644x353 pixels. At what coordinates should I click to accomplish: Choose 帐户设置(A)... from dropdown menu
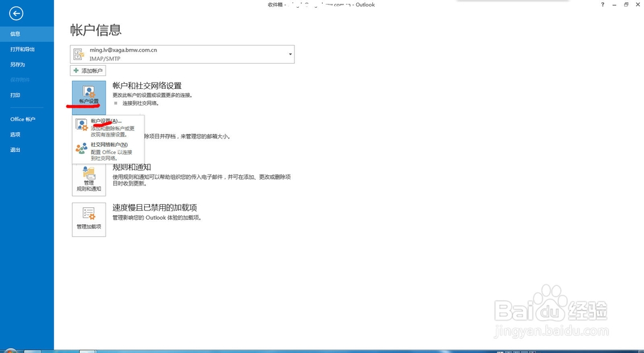click(108, 128)
